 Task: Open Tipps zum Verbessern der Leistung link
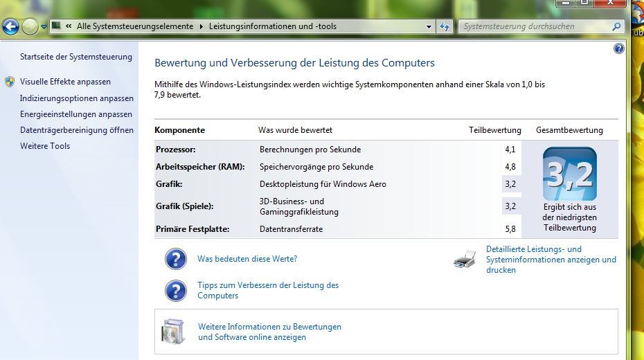(268, 290)
